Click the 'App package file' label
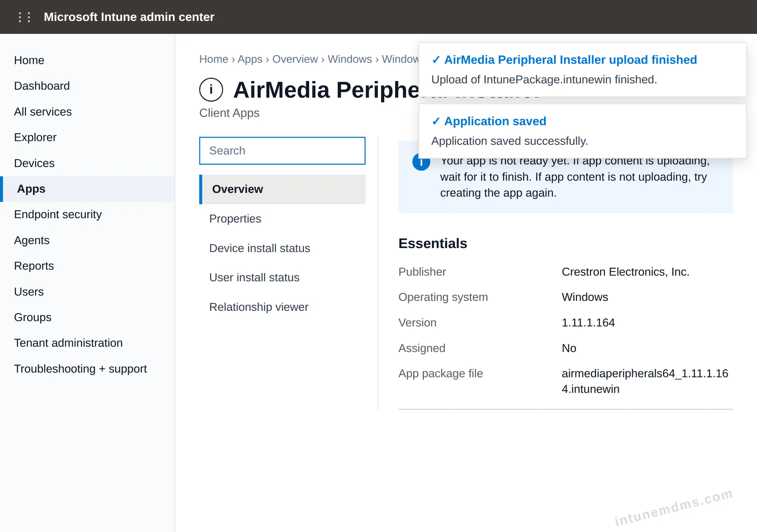This screenshot has width=757, height=532. [441, 374]
